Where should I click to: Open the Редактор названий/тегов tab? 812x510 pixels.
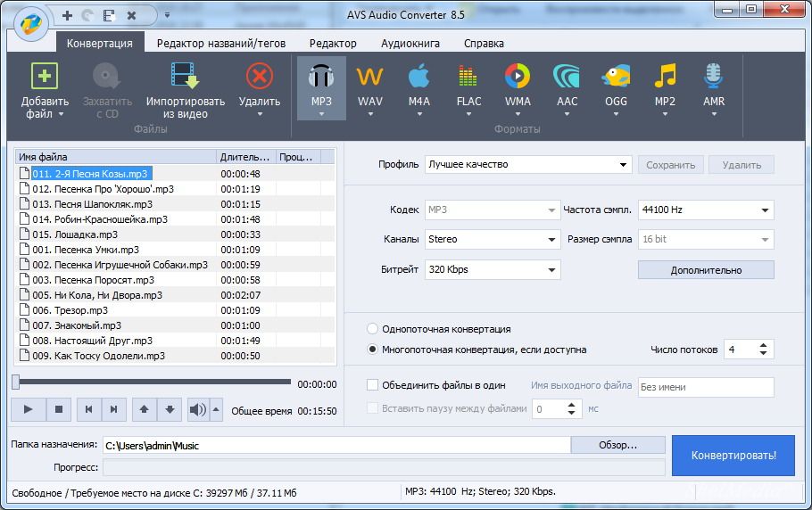221,44
